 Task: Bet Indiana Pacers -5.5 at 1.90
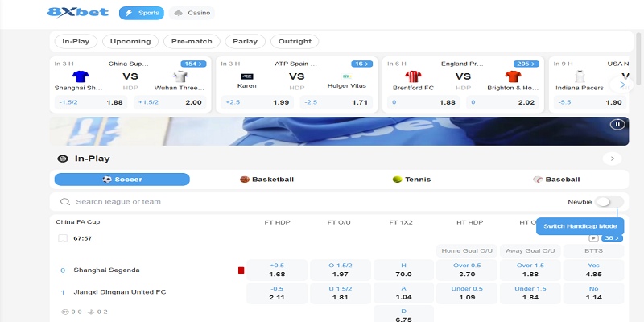[x=591, y=102]
